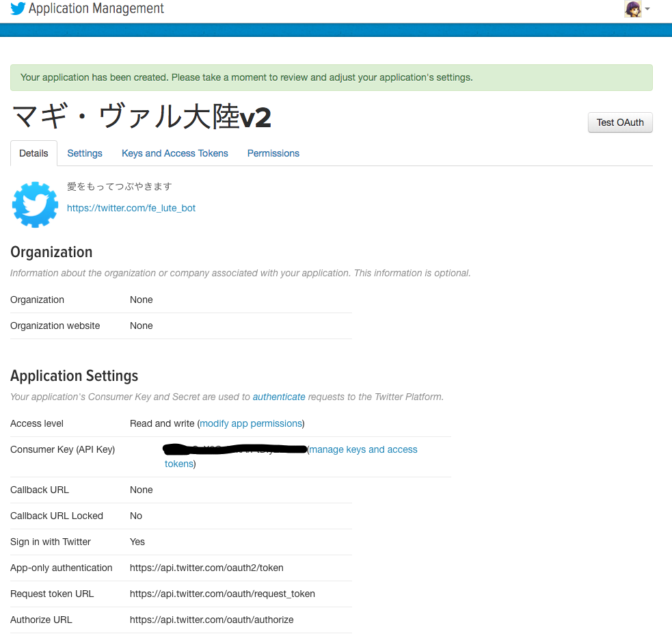Click the Application Settings heading

(x=74, y=376)
